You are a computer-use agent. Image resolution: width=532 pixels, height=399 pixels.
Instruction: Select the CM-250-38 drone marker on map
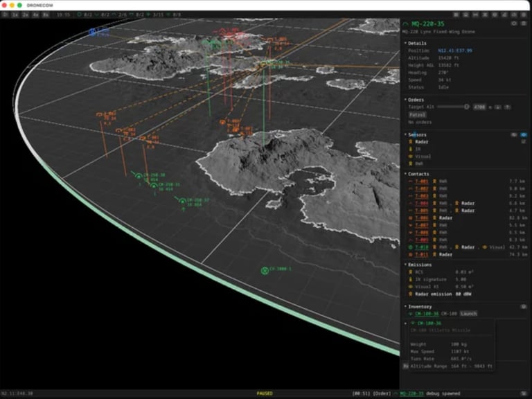tap(139, 176)
